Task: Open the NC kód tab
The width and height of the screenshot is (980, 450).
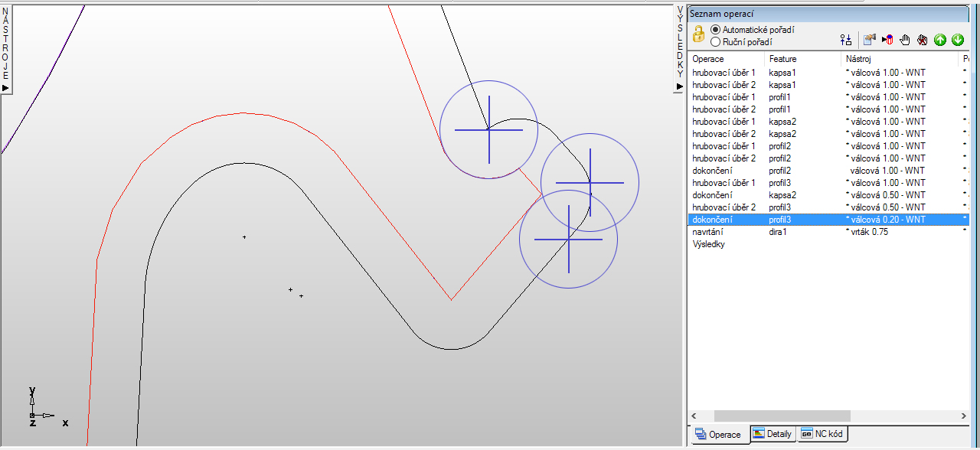Action: click(822, 434)
